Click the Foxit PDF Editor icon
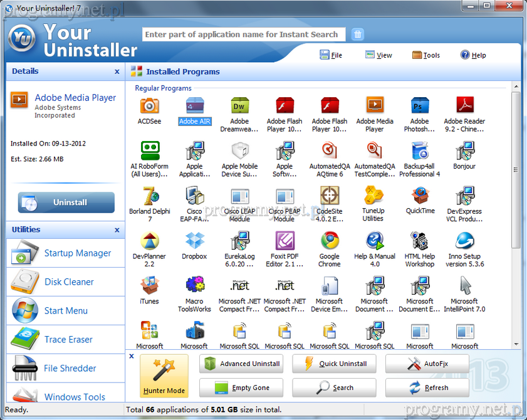Screen dimensions: 527x420 pyautogui.click(x=284, y=241)
